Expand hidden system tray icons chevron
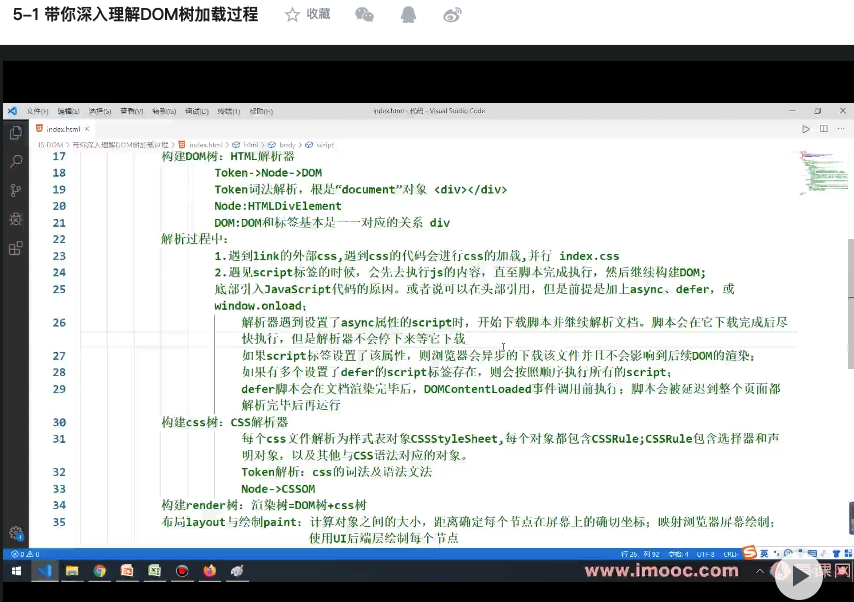 (x=759, y=572)
